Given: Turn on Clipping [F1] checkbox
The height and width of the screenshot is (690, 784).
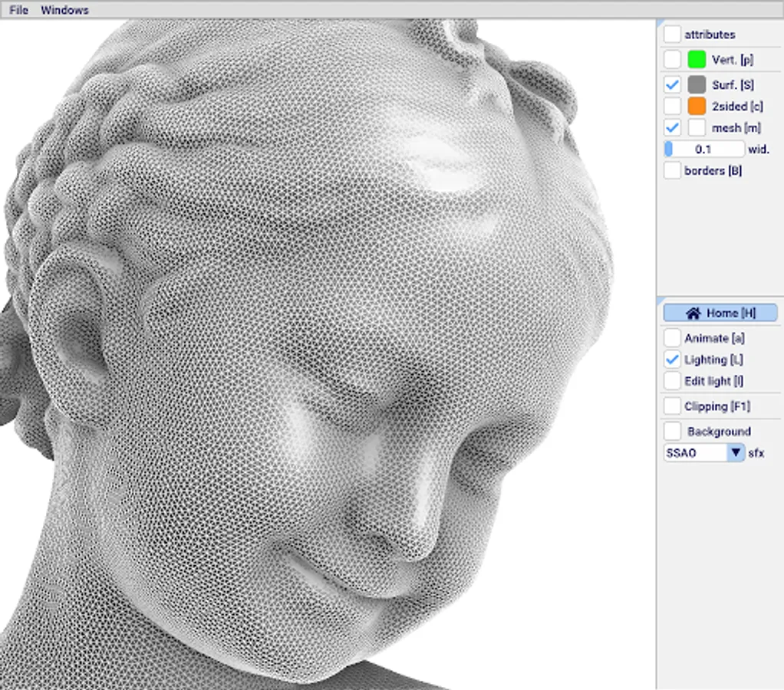Looking at the screenshot, I should point(672,406).
